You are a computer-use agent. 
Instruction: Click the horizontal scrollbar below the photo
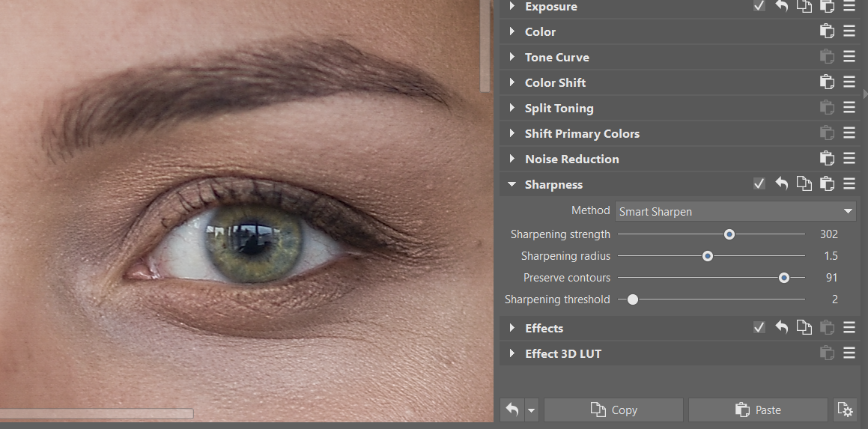pyautogui.click(x=97, y=413)
